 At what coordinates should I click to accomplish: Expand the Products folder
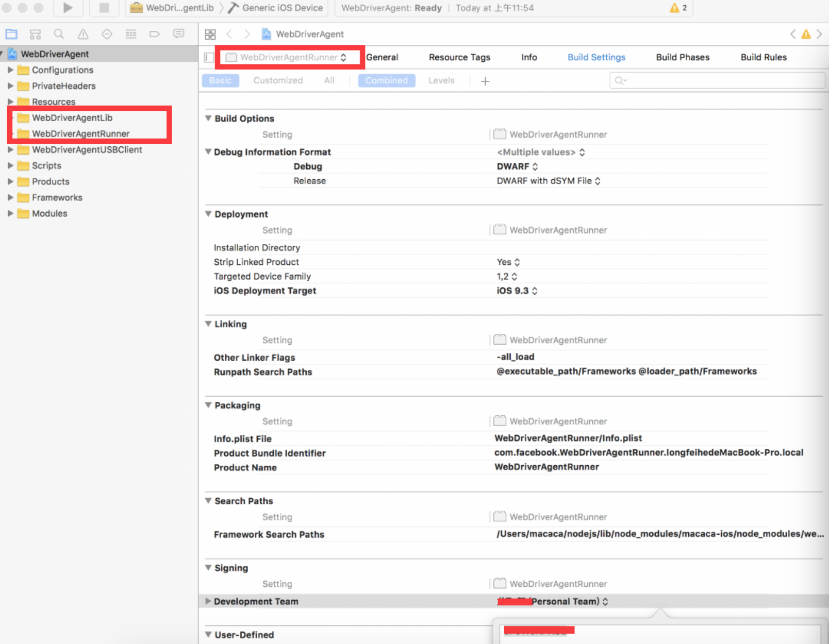click(10, 181)
